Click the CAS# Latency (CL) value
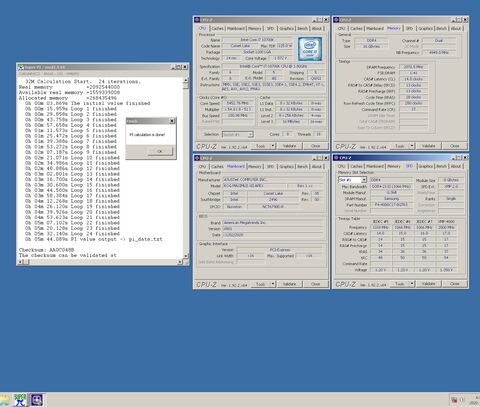Image resolution: width=480 pixels, height=407 pixels. click(x=413, y=79)
